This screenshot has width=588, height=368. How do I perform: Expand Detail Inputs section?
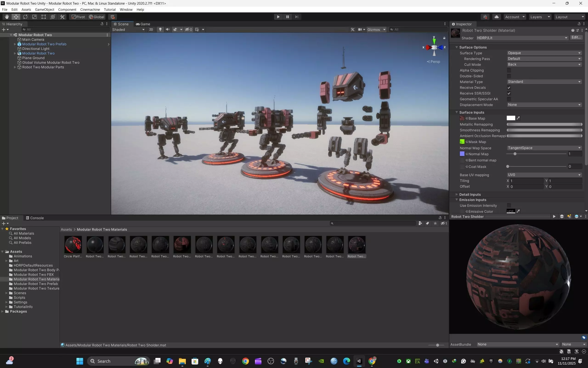pos(457,195)
